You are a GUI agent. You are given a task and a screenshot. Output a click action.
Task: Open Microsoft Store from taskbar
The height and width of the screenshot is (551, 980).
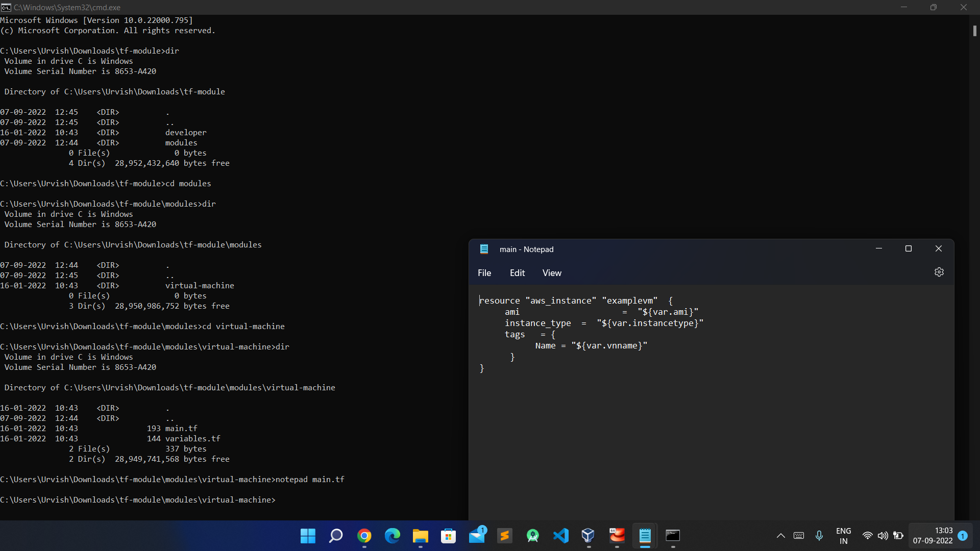[x=448, y=536]
